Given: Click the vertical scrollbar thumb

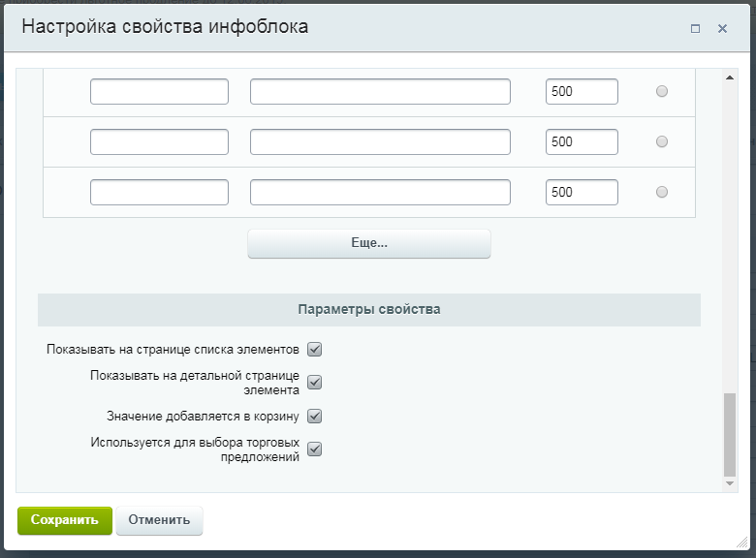Looking at the screenshot, I should point(730,435).
